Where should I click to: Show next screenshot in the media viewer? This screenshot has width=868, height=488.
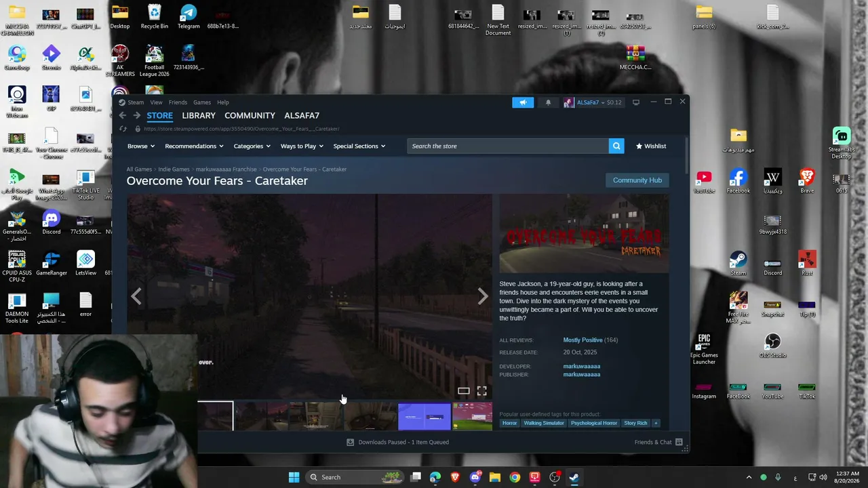482,296
